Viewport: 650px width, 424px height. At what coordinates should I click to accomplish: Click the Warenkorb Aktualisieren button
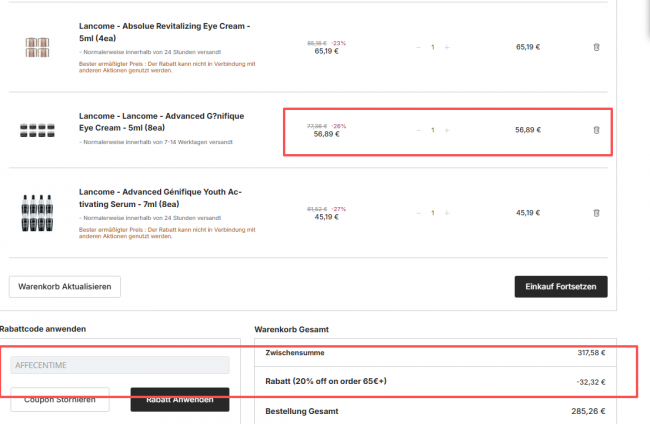tap(65, 287)
